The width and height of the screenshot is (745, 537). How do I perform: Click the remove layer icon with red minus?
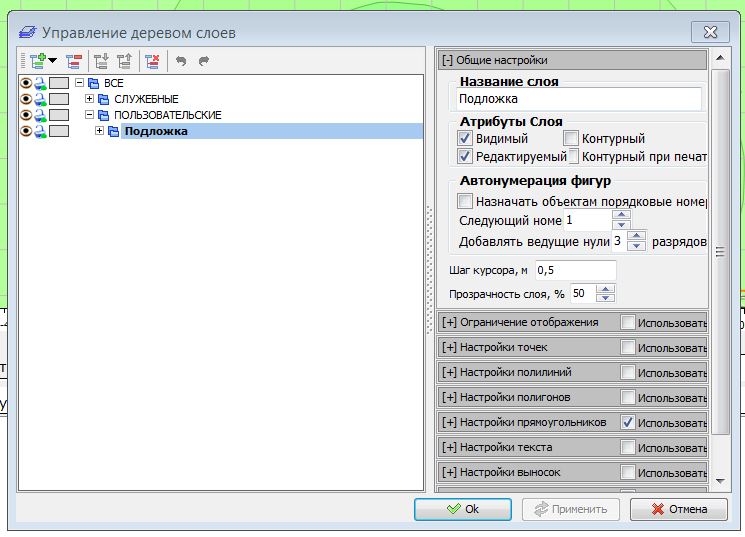(x=73, y=61)
